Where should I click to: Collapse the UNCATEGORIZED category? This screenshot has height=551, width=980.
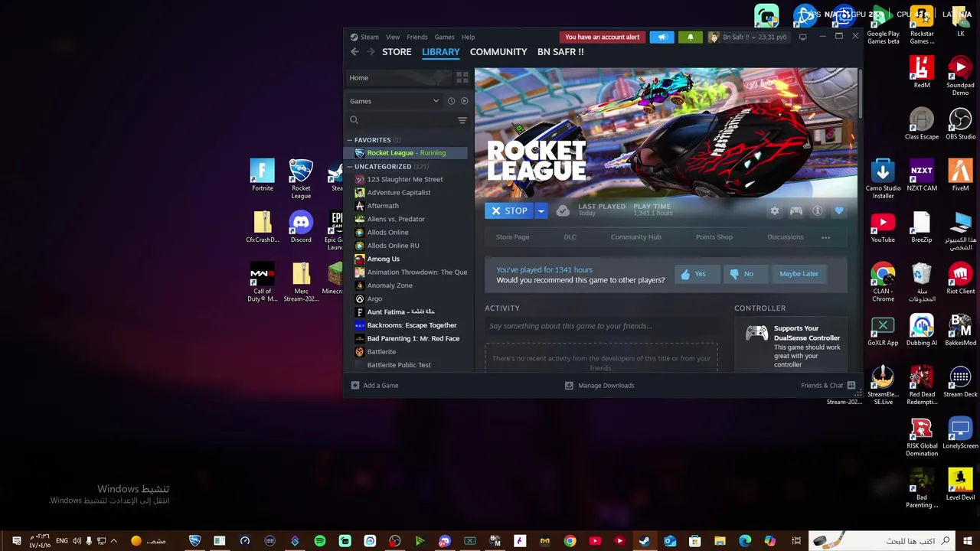(349, 166)
